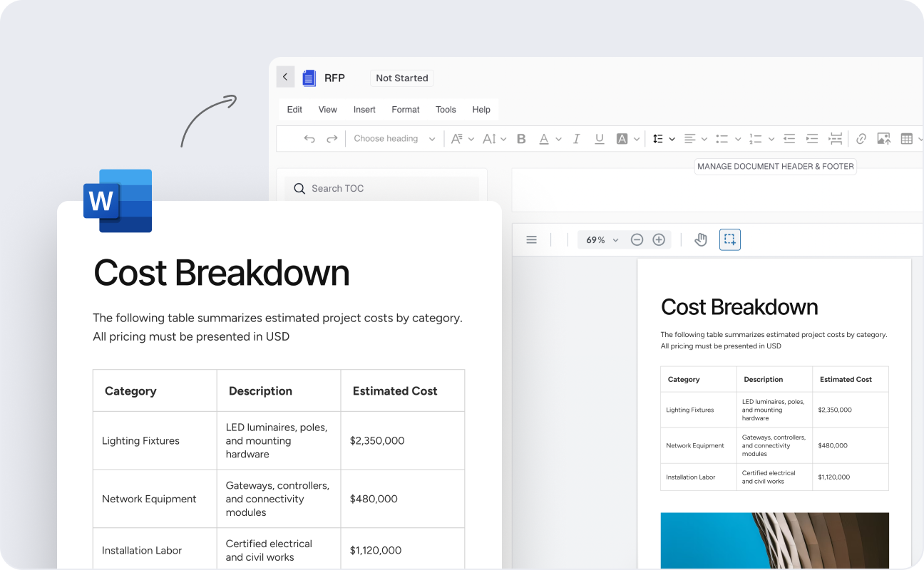
Task: Expand the font family dropdown arrow
Action: 471,140
